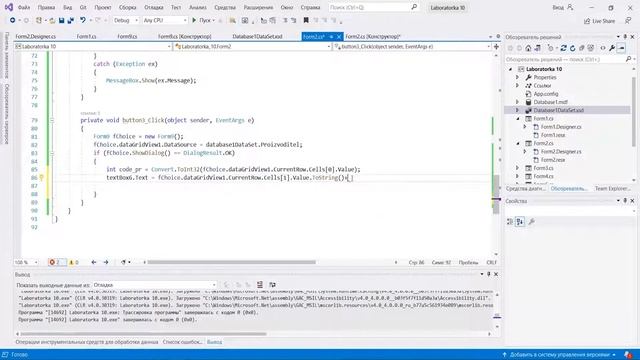Click Solution Explorer properties wrench icon
The width and height of the screenshot is (640, 360).
[612, 48]
